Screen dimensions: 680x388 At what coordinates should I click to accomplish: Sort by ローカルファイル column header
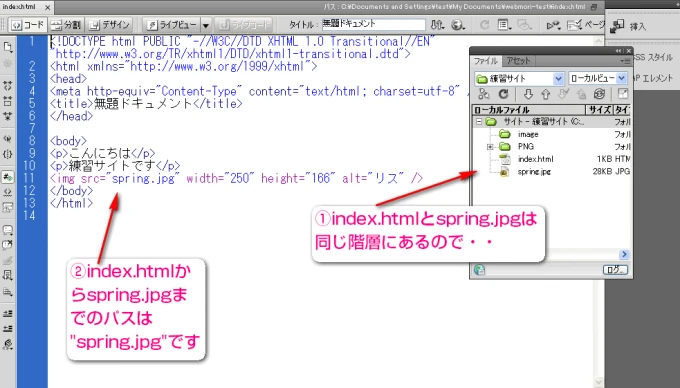[x=529, y=110]
